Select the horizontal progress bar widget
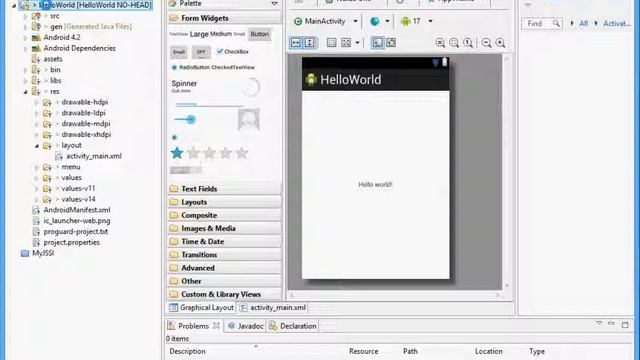The image size is (640, 360). 209,104
